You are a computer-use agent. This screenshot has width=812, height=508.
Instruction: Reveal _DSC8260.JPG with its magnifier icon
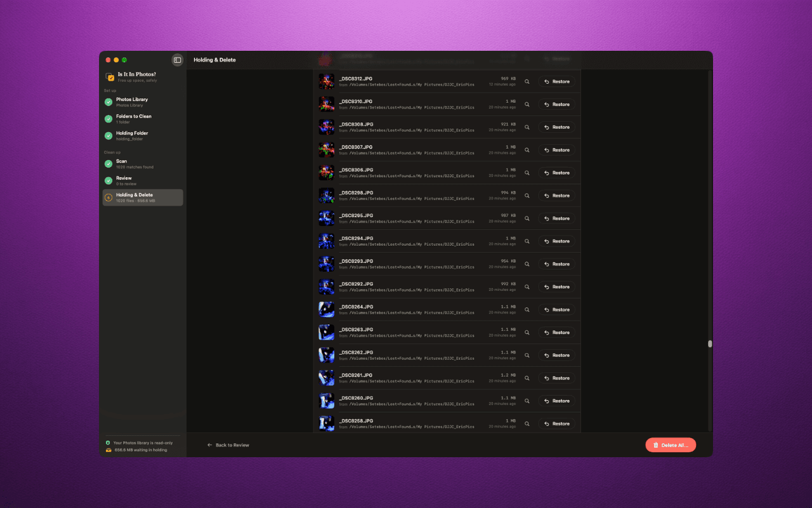527,401
